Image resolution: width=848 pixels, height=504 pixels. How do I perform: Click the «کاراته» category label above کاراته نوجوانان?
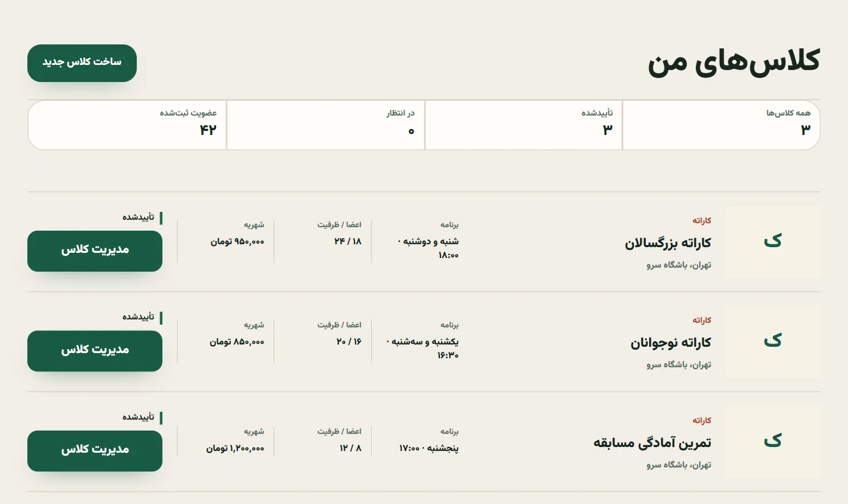(x=702, y=320)
